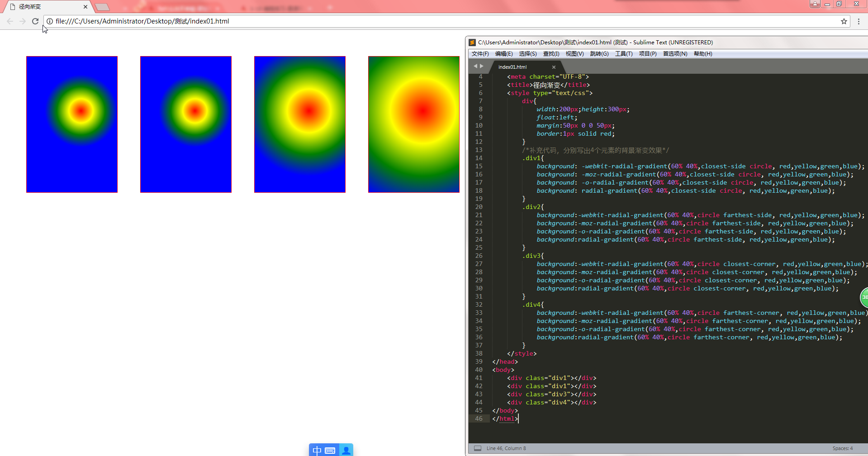Open the 选择(S) menu

[528, 54]
